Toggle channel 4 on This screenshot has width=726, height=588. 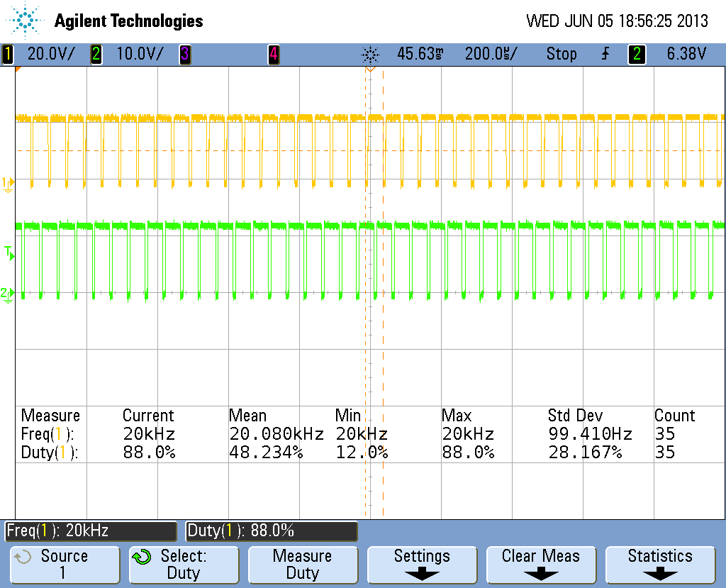coord(273,54)
